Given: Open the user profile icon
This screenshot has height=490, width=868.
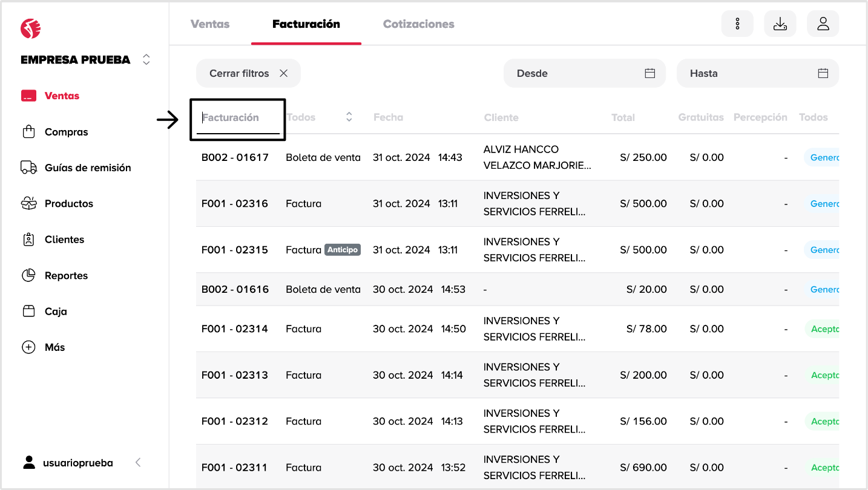Looking at the screenshot, I should [x=823, y=24].
